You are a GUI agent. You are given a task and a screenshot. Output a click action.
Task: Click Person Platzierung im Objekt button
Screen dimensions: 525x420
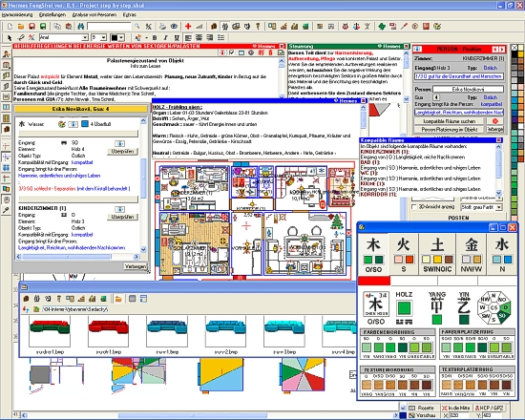449,129
